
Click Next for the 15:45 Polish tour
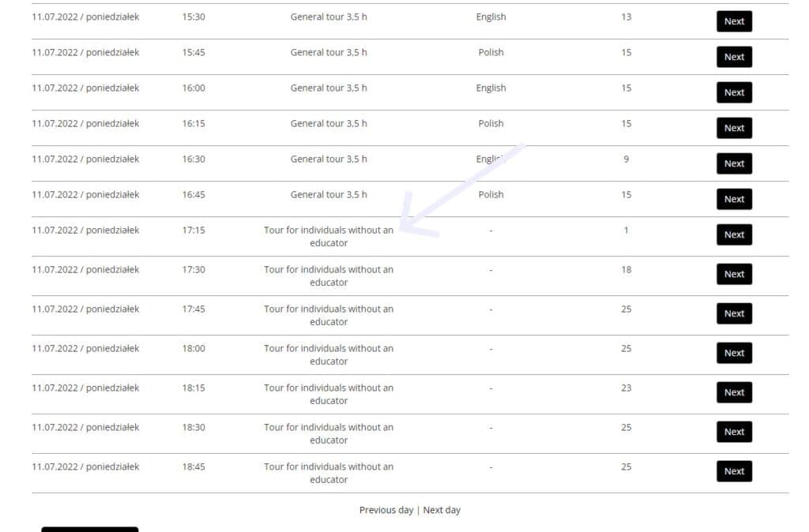[734, 57]
